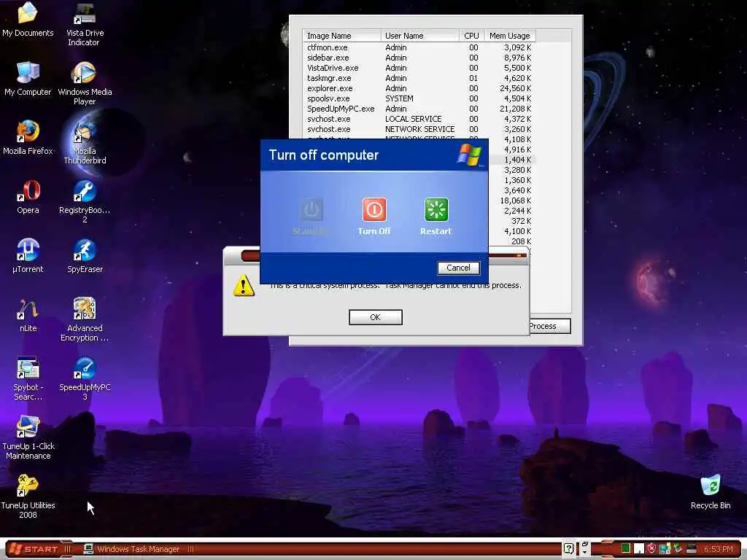Screen dimensions: 747x560
Task: Select ctfmon.exe process row
Action: click(x=419, y=47)
